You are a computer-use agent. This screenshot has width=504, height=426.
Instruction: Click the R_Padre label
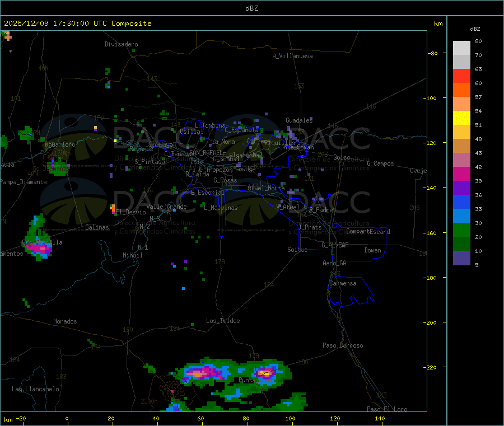click(321, 210)
